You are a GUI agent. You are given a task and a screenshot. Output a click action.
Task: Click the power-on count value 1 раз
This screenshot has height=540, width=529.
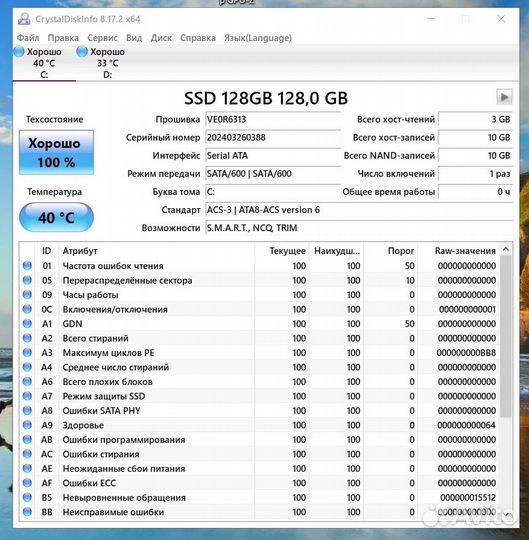(475, 174)
